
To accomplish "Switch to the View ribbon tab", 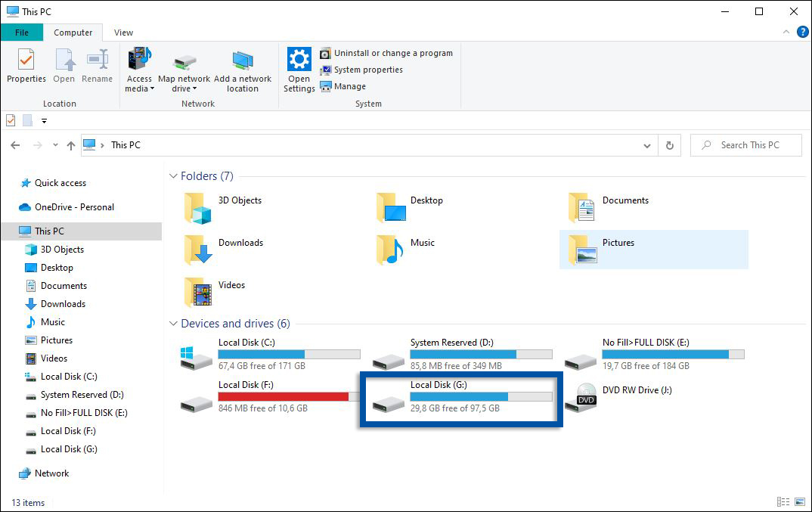I will click(122, 32).
